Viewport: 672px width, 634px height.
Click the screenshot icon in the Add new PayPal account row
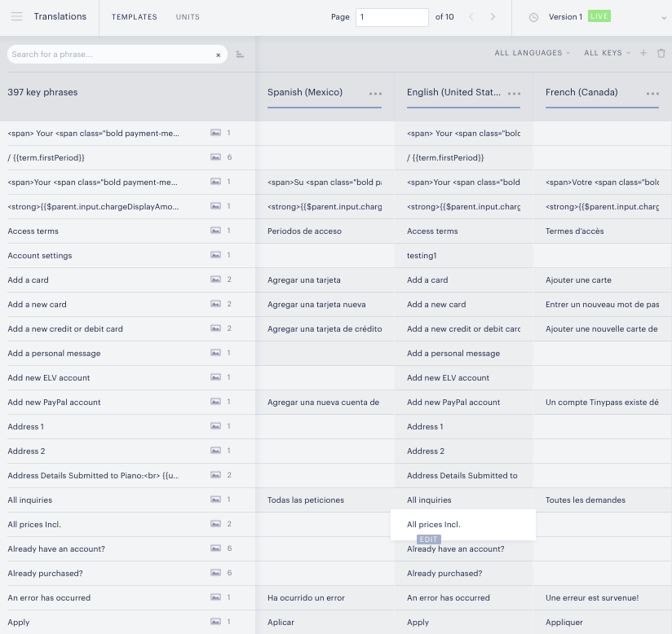215,402
